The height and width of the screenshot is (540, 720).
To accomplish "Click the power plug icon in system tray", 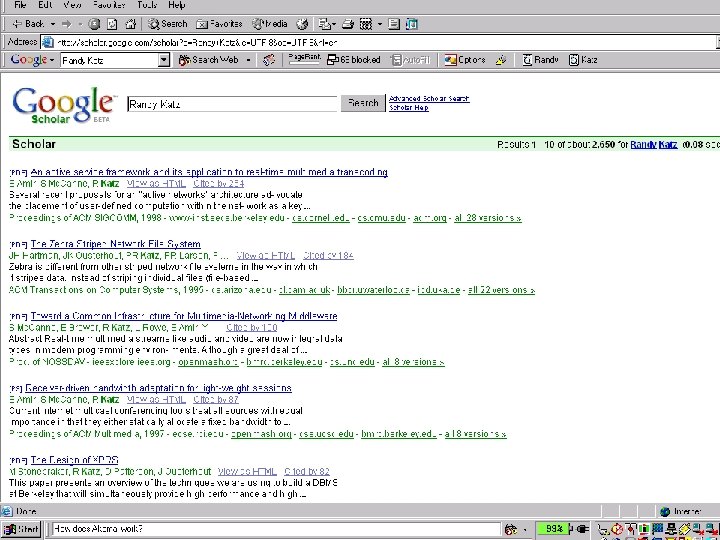I will click(582, 529).
